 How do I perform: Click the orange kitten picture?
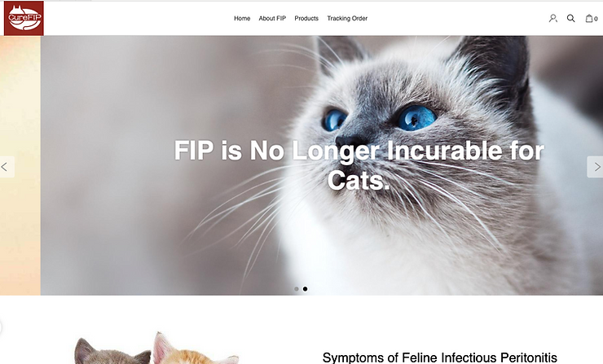pyautogui.click(x=196, y=349)
